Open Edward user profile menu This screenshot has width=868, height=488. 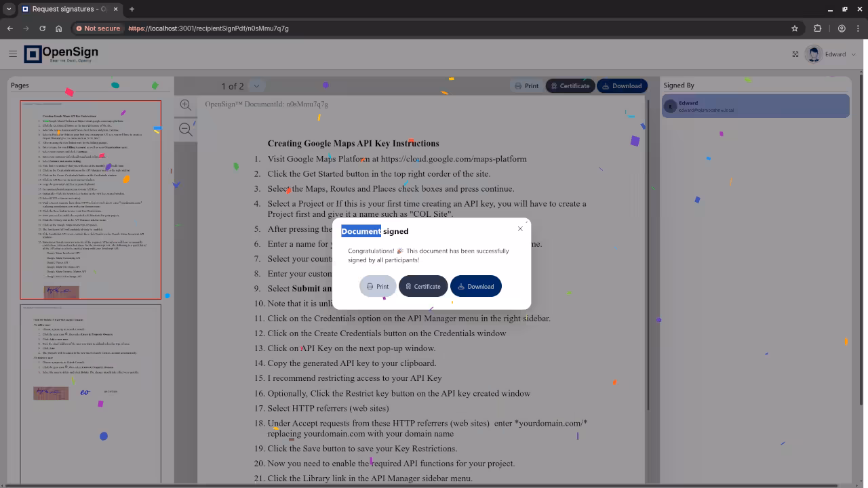tap(831, 54)
